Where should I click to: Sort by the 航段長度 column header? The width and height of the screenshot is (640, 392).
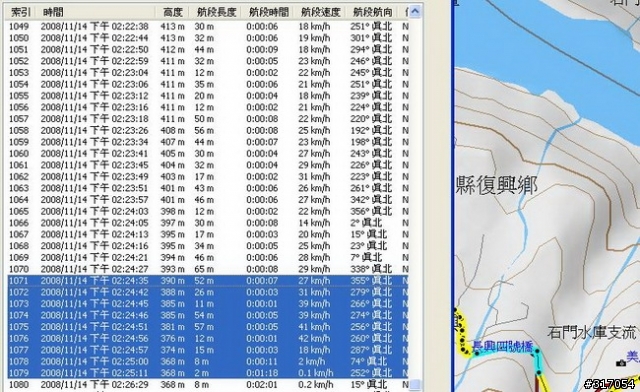(216, 12)
